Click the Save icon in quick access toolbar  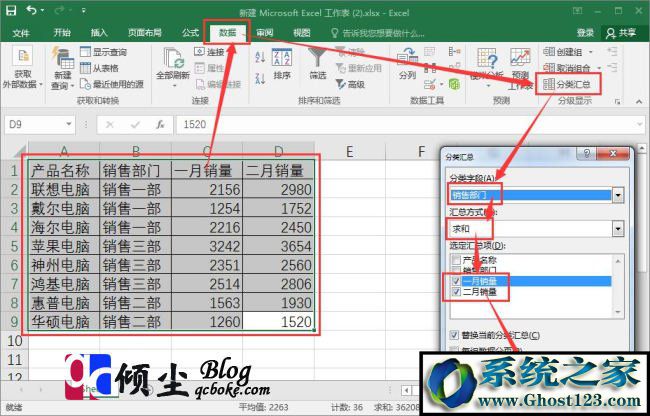point(12,10)
